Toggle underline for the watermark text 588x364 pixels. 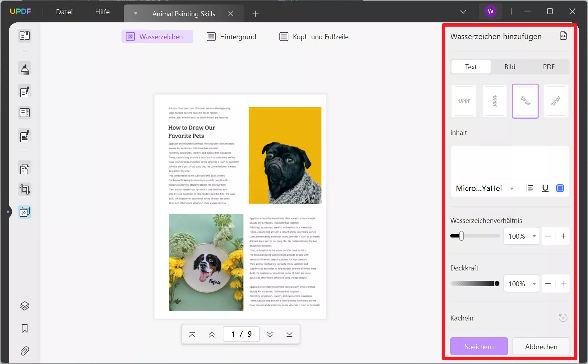tap(545, 188)
